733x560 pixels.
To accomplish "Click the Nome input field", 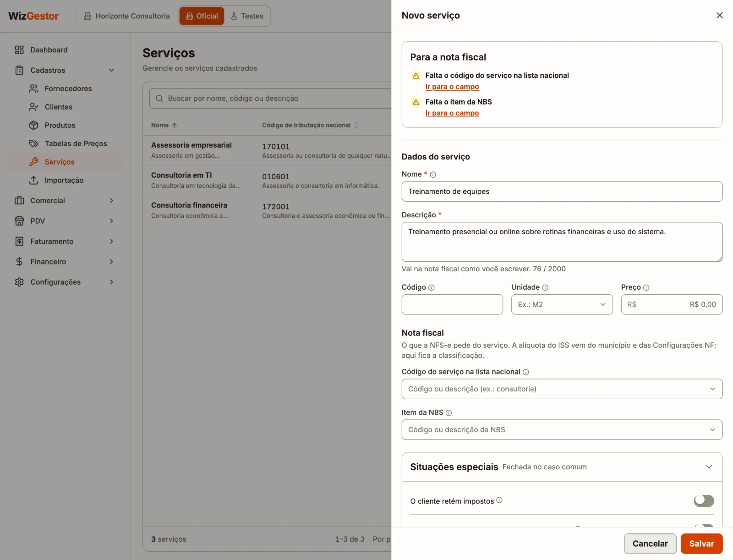I will pos(562,192).
